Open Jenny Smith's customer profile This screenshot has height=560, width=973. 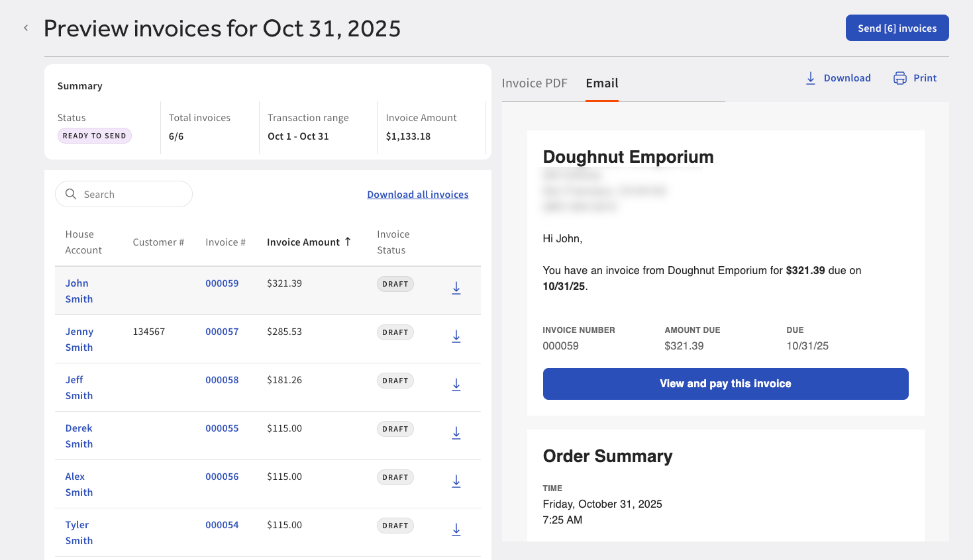point(79,339)
